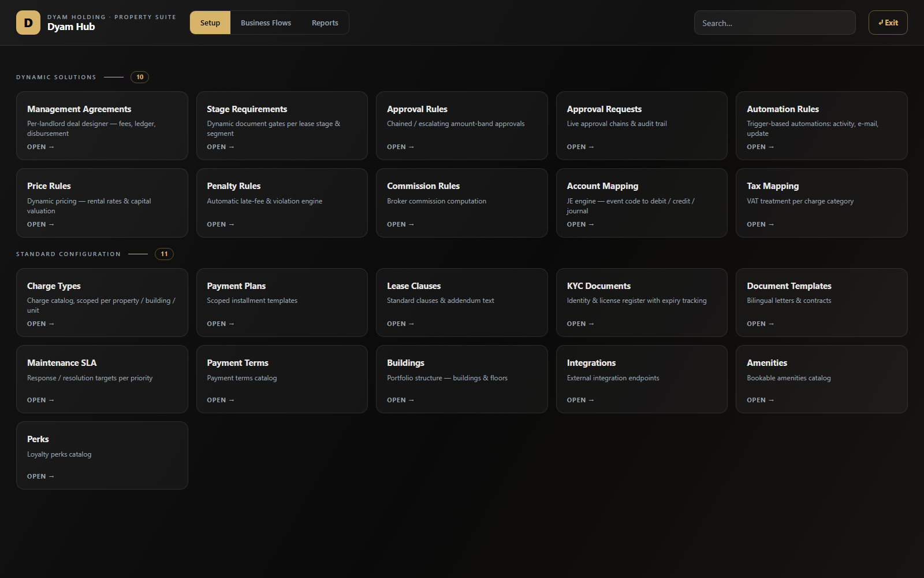Click 'Standard clauses & addendum text' description
Viewport: 924px width, 578px height.
point(441,301)
